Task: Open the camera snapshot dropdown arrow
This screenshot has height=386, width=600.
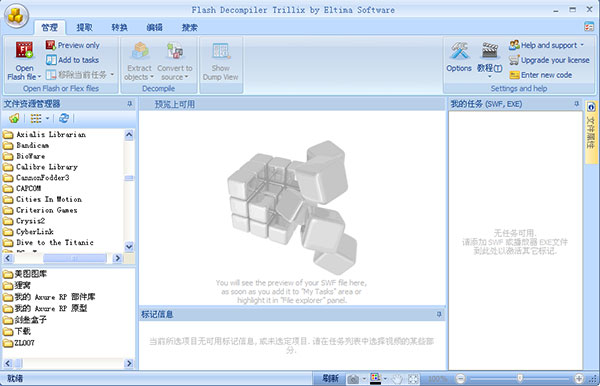Action: click(364, 379)
